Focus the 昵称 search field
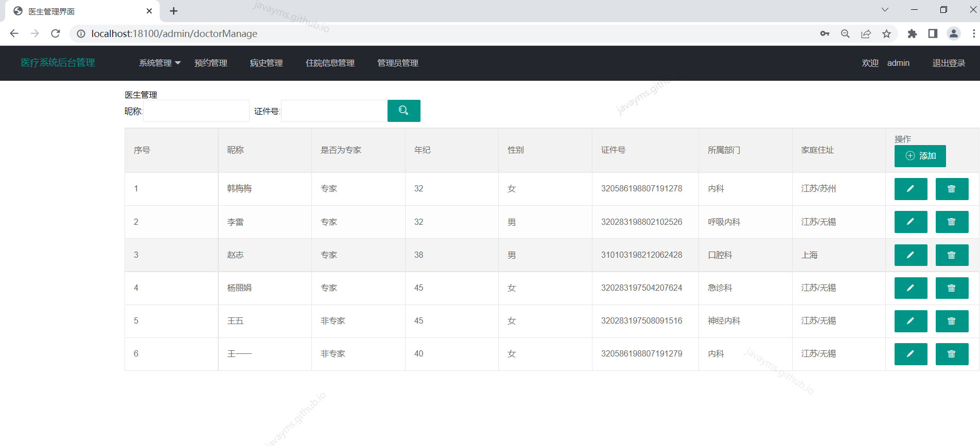 [x=196, y=111]
